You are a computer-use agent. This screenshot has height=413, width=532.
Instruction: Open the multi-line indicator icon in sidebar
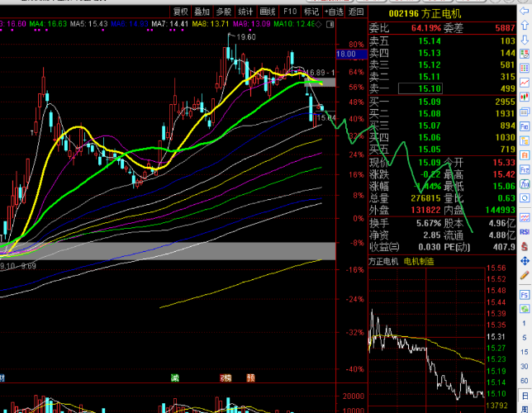tap(525, 217)
